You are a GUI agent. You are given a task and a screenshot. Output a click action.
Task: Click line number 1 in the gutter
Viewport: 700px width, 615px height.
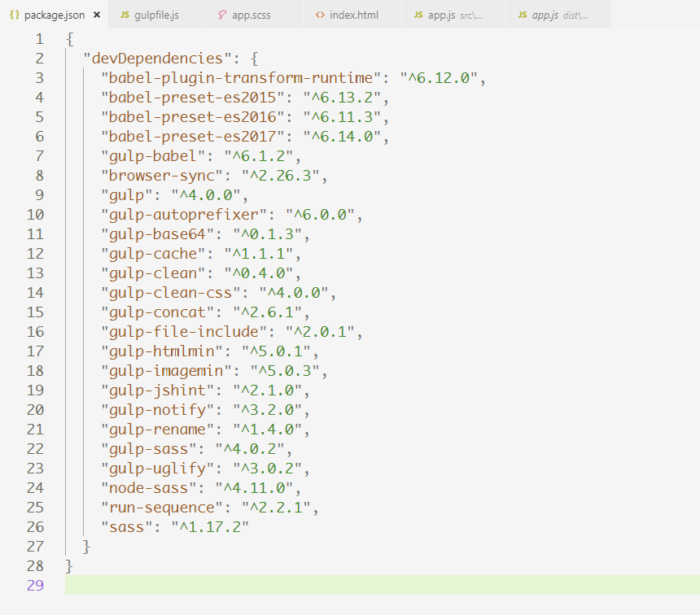point(40,39)
